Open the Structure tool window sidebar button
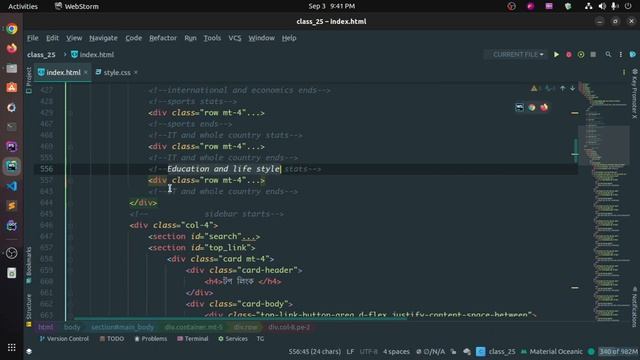The height and width of the screenshot is (360, 640). [x=29, y=310]
